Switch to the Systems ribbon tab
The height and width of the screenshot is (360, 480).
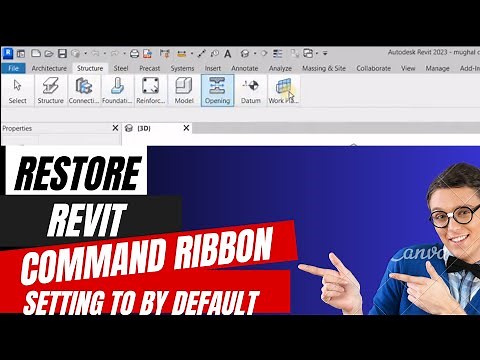(182, 68)
